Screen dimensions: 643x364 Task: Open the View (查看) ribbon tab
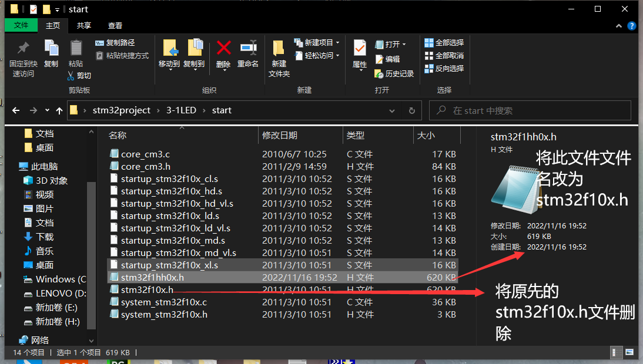click(115, 26)
